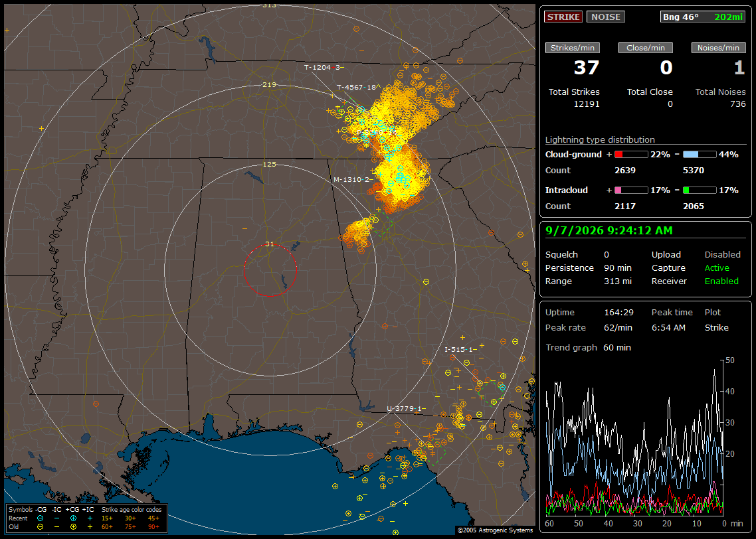756x539 pixels.
Task: Click the 219 mile range ring label
Action: 270,85
